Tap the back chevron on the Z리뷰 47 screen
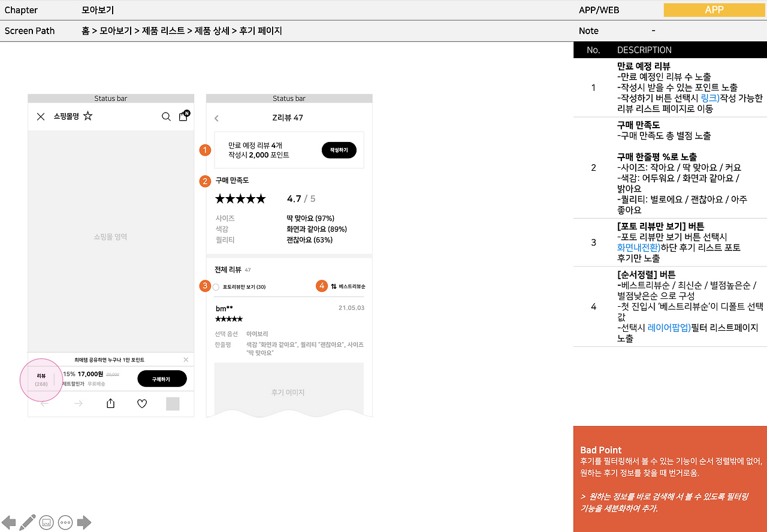This screenshot has height=532, width=767. point(216,118)
